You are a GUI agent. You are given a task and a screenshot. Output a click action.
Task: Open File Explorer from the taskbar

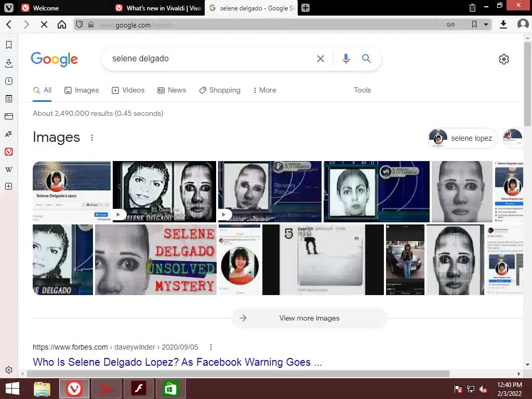[x=42, y=389]
